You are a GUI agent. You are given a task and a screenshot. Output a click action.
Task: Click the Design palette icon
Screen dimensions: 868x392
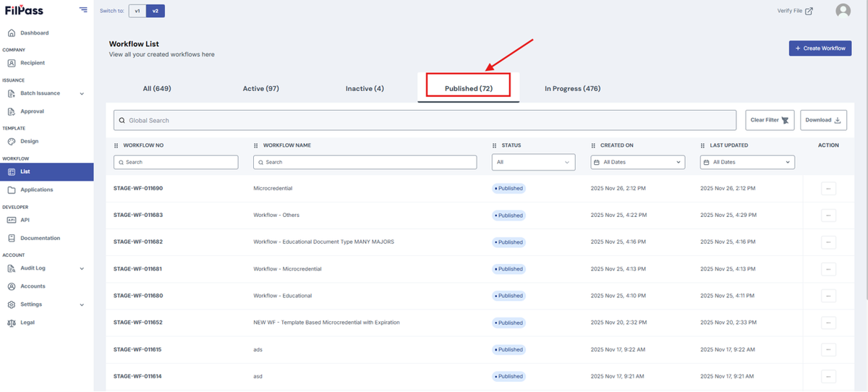coord(12,142)
